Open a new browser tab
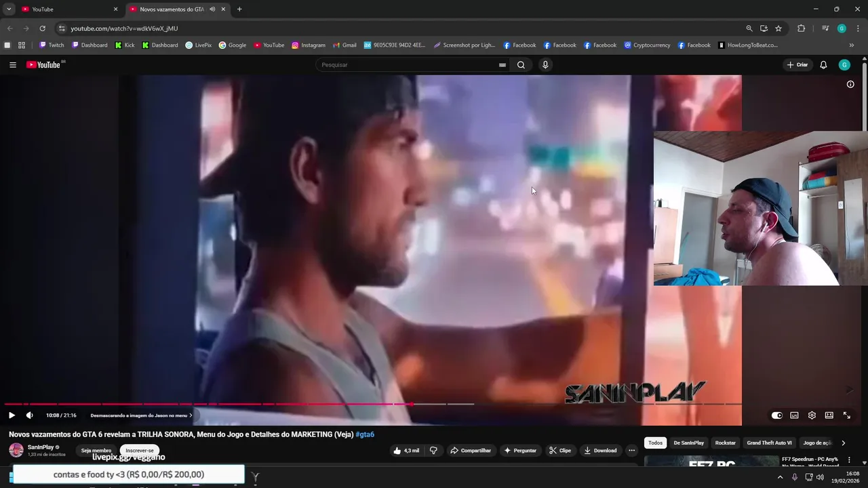Viewport: 868px width, 488px height. (x=239, y=9)
